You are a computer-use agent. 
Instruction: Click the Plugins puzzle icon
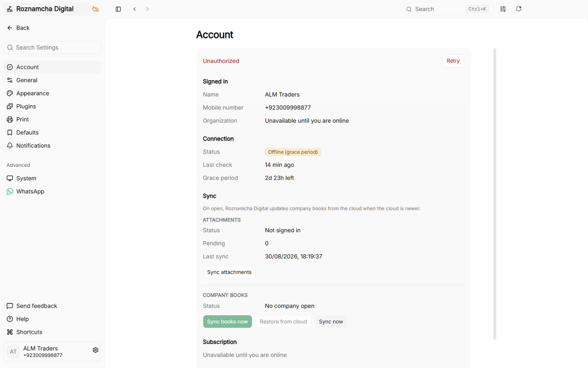(10, 106)
